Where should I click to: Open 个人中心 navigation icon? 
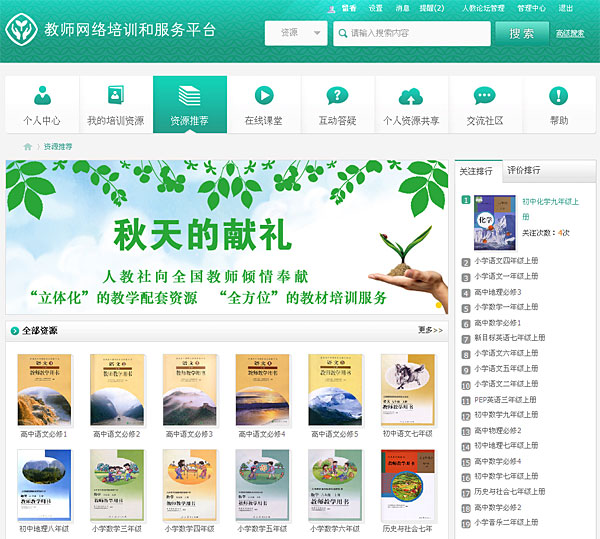(x=42, y=96)
